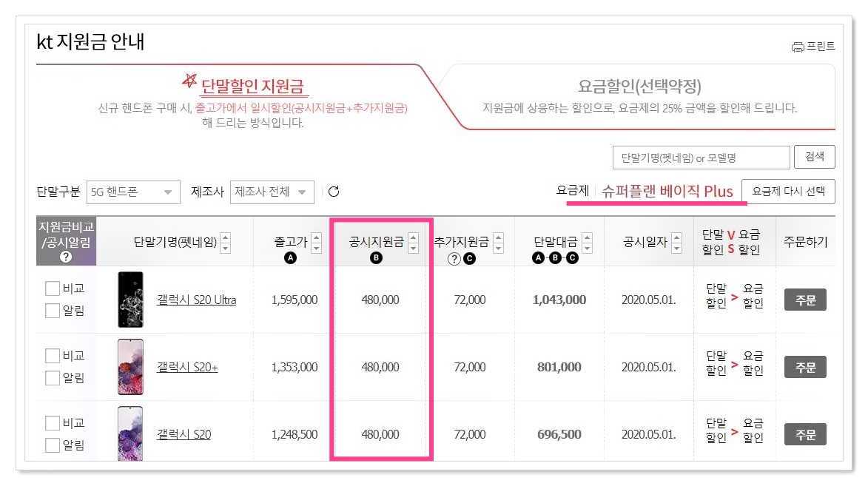
Task: Click the 검색 button
Action: pyautogui.click(x=814, y=157)
